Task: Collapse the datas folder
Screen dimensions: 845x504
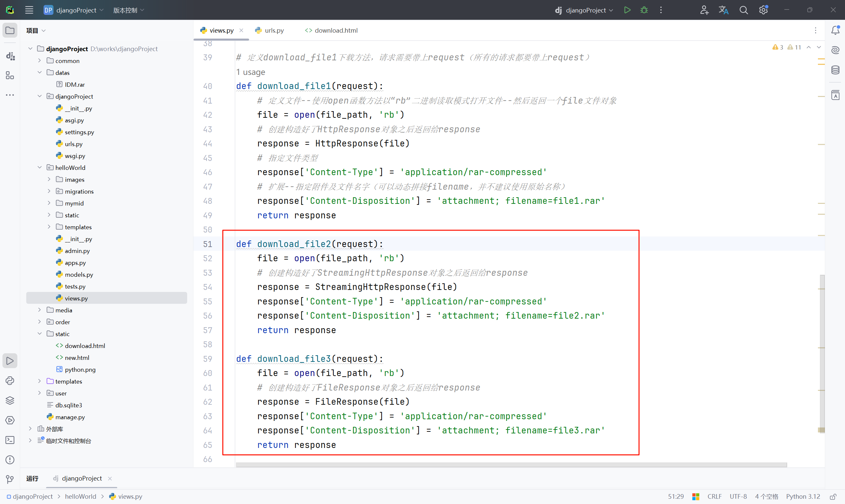Action: [39, 72]
